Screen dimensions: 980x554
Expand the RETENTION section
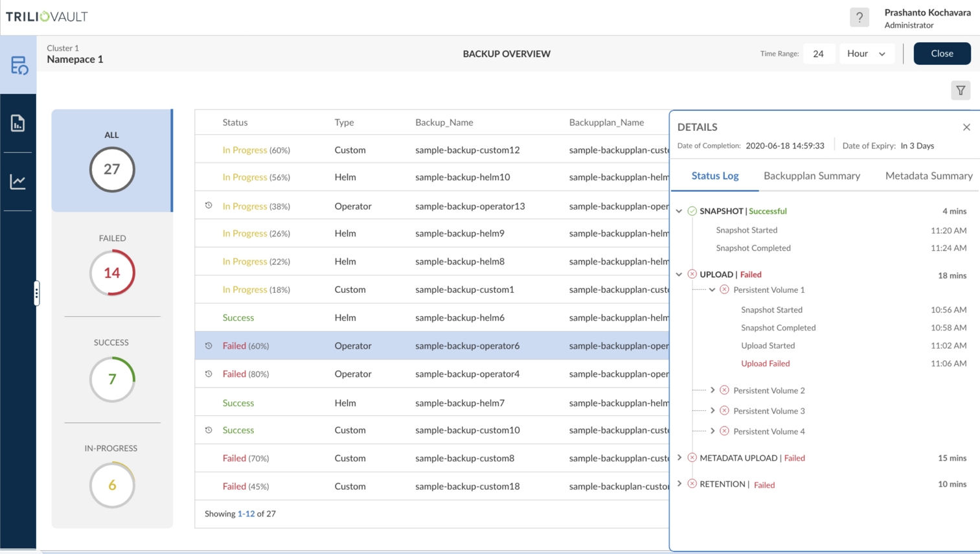(x=679, y=484)
